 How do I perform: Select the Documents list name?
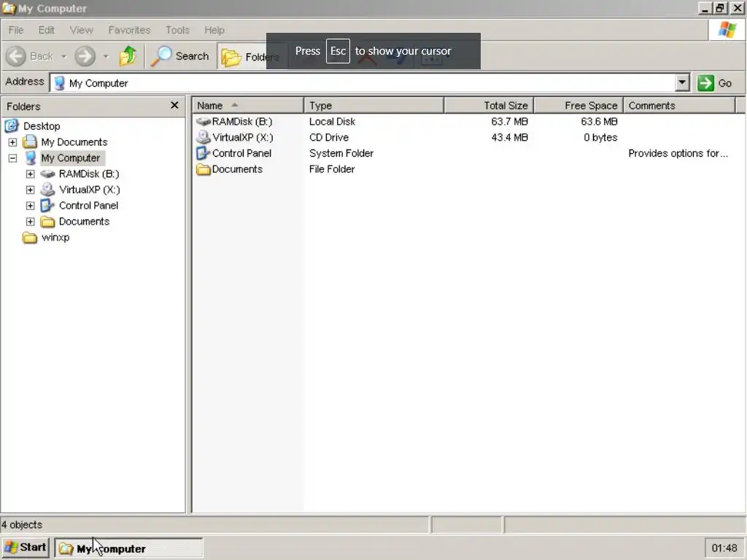point(237,169)
